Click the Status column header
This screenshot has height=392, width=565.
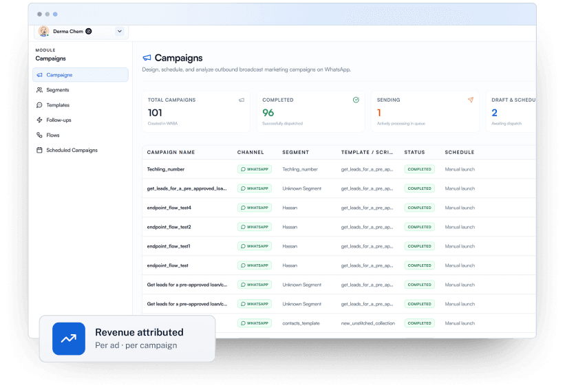[x=414, y=153]
